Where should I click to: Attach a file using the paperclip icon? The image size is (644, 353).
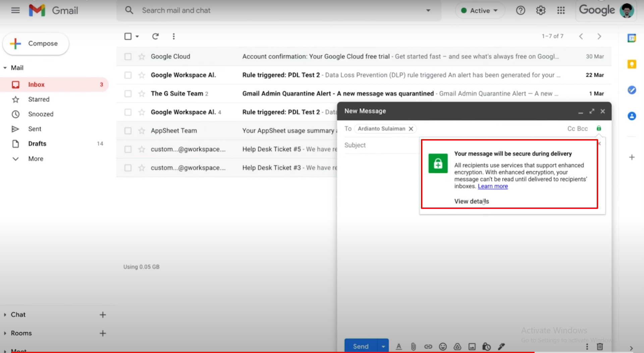414,346
